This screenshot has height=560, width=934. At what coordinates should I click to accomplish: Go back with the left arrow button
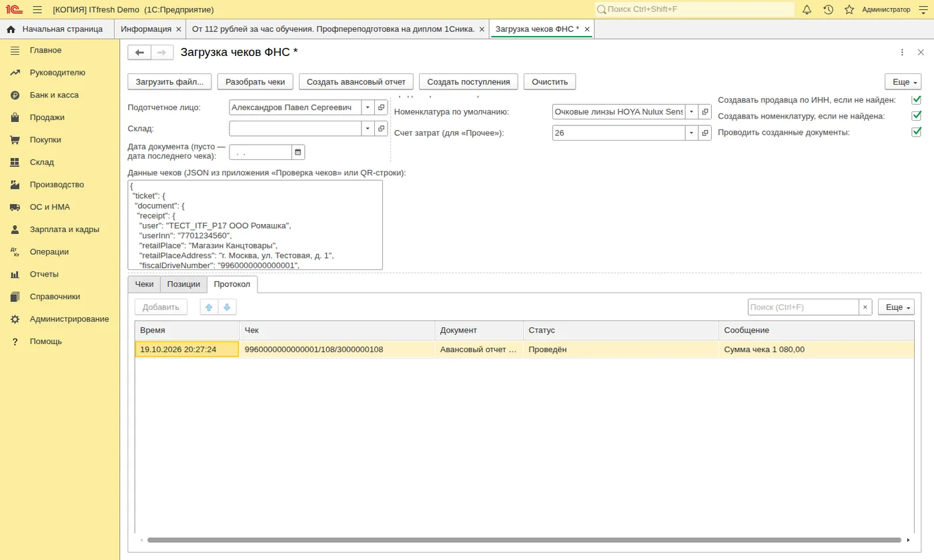tap(139, 53)
